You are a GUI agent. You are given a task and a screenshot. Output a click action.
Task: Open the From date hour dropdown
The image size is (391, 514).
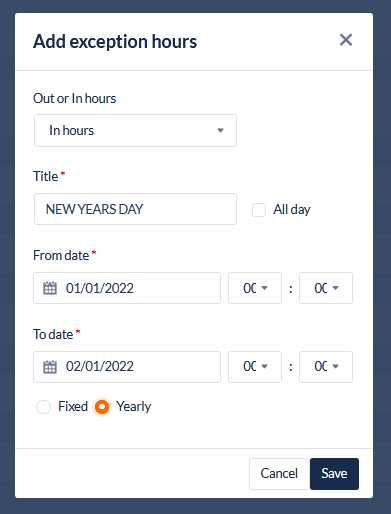point(255,288)
